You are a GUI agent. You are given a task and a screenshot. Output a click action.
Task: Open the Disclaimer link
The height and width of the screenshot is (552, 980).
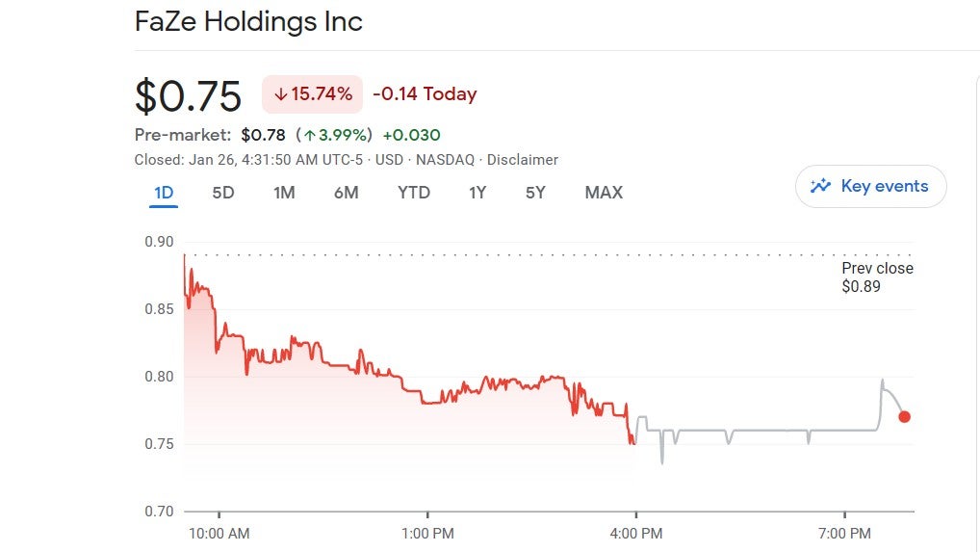523,160
